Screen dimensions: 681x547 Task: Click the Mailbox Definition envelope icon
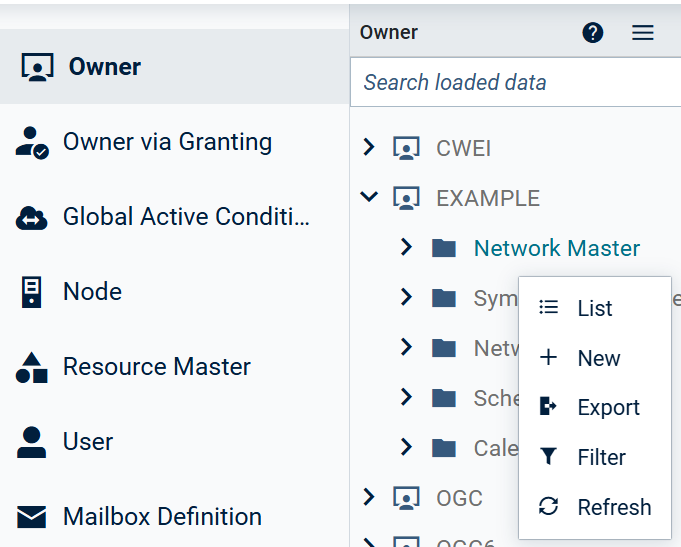coord(31,517)
